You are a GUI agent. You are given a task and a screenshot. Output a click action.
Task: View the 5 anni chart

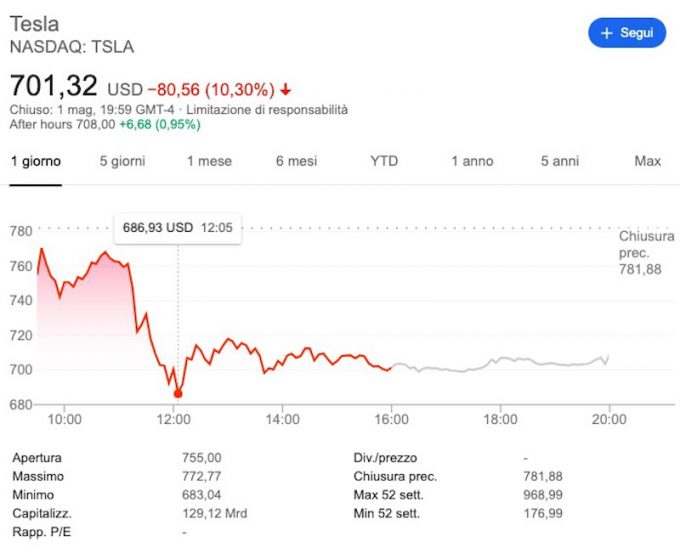point(559,161)
